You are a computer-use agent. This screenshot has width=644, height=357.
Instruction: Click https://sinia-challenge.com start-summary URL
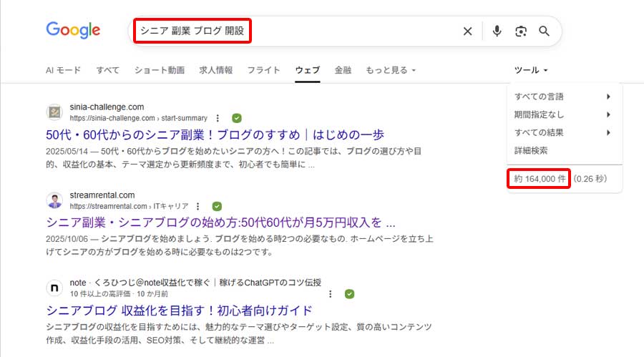[138, 118]
